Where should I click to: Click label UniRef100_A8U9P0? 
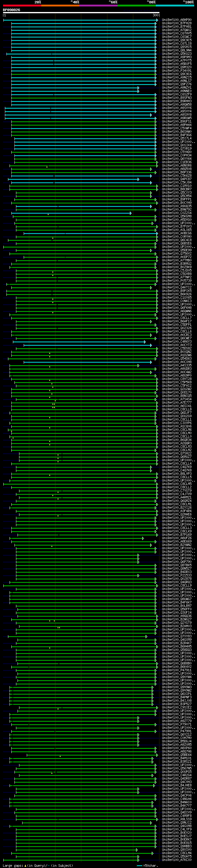tap(177, 375)
